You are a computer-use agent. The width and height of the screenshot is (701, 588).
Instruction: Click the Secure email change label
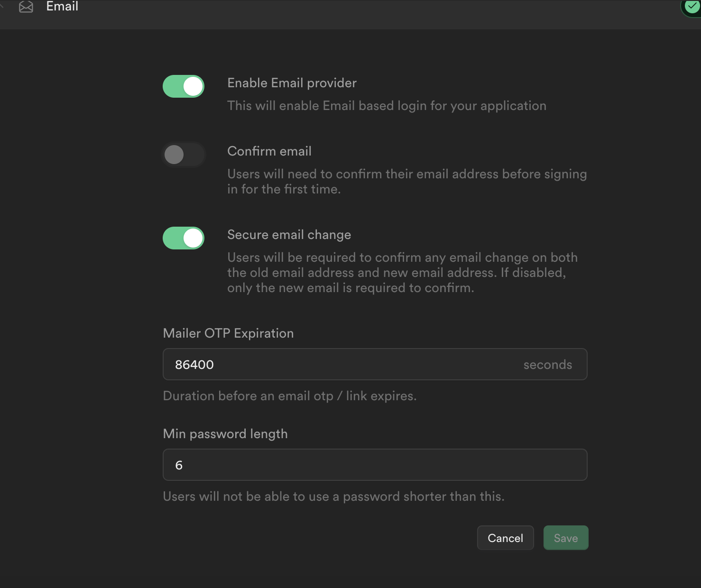click(289, 235)
